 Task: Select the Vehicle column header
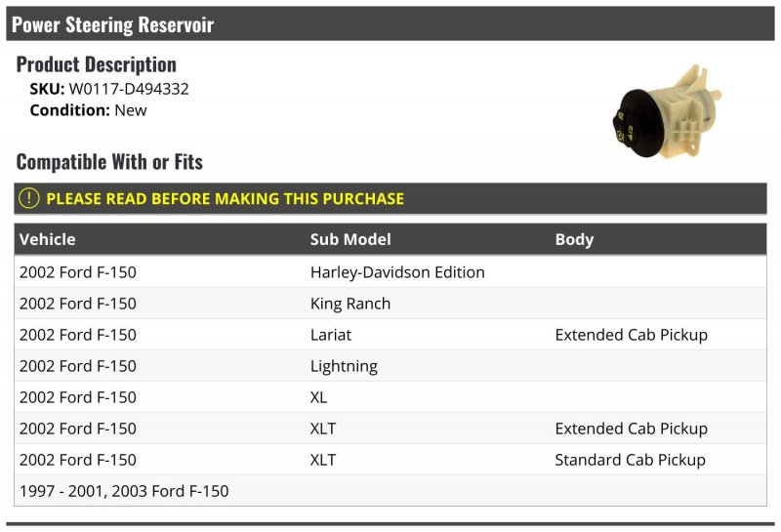pyautogui.click(x=48, y=239)
